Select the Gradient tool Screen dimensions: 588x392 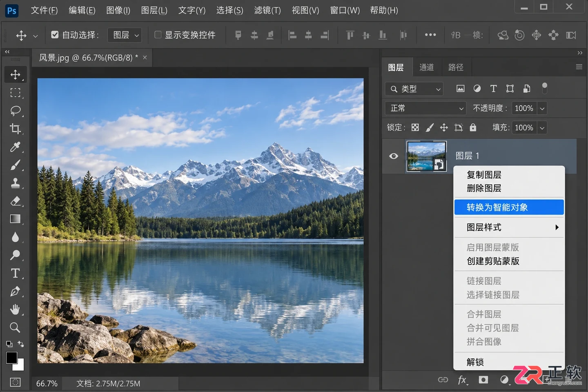pos(16,219)
